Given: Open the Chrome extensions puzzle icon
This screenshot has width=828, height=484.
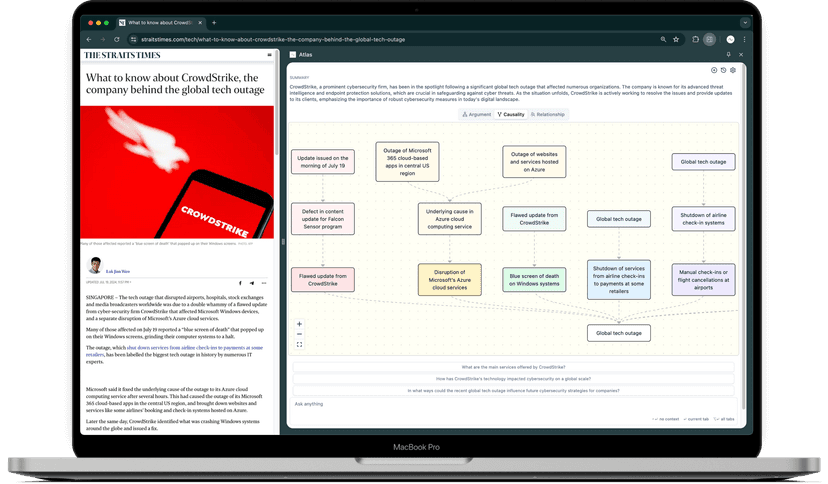Looking at the screenshot, I should pyautogui.click(x=695, y=39).
